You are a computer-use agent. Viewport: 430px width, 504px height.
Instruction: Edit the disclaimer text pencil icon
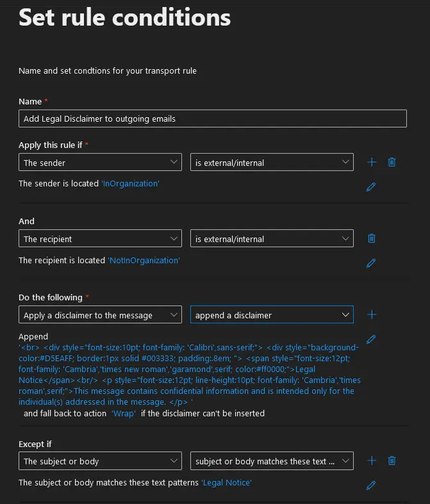click(x=370, y=339)
